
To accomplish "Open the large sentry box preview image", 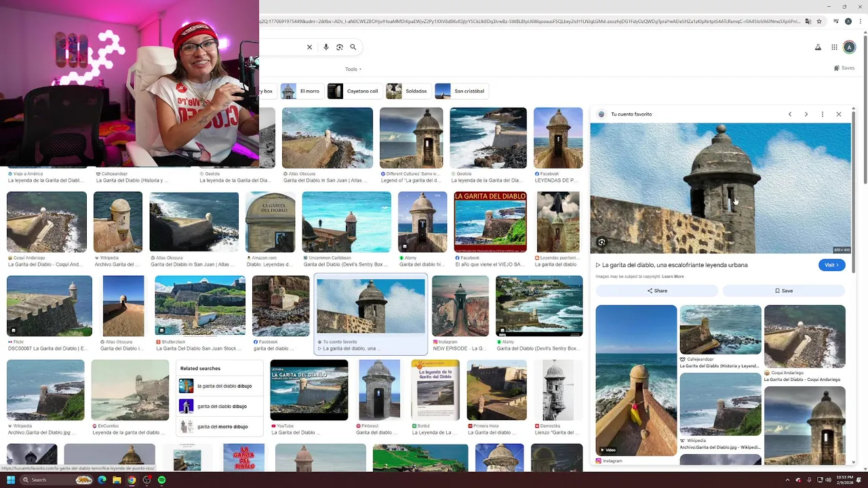I will (720, 188).
